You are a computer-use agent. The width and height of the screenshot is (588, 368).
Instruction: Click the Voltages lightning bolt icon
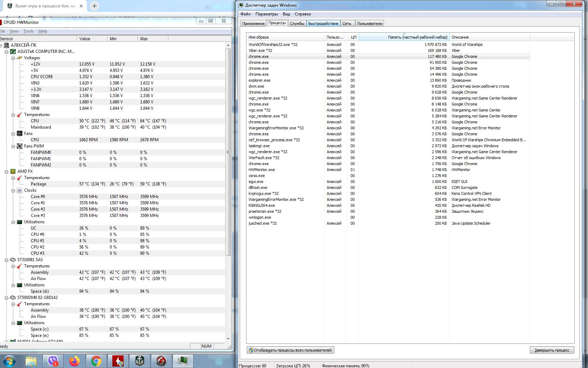(20, 58)
